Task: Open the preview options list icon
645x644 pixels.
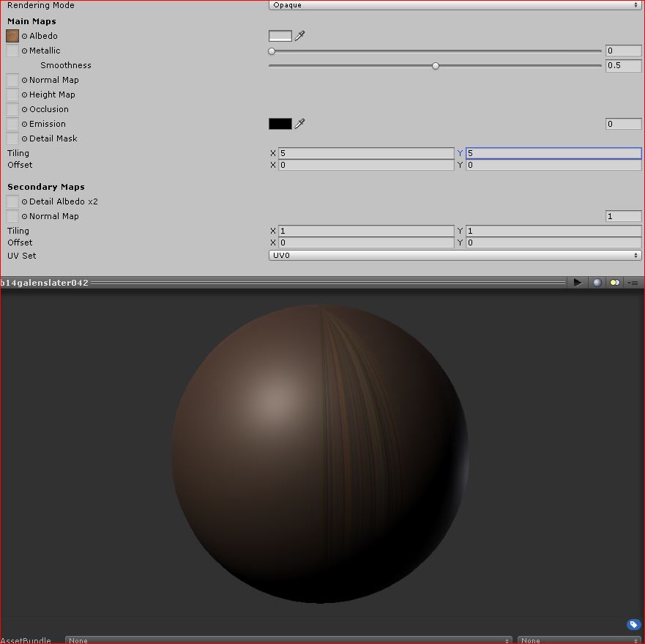Action: [633, 282]
